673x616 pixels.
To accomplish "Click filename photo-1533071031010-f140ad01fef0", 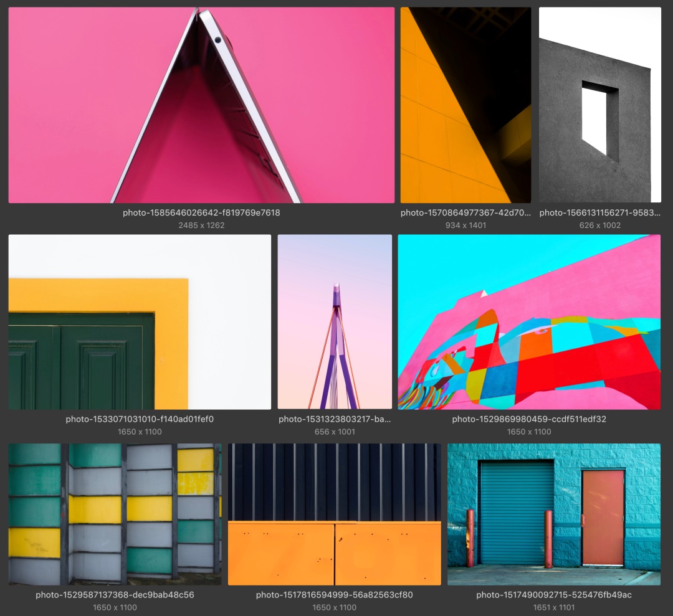I will (140, 419).
